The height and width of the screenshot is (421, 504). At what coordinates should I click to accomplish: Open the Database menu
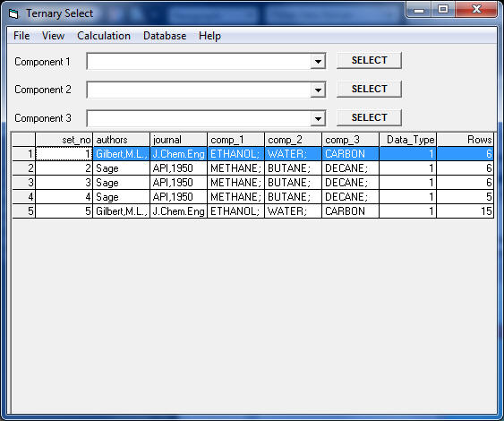(165, 36)
